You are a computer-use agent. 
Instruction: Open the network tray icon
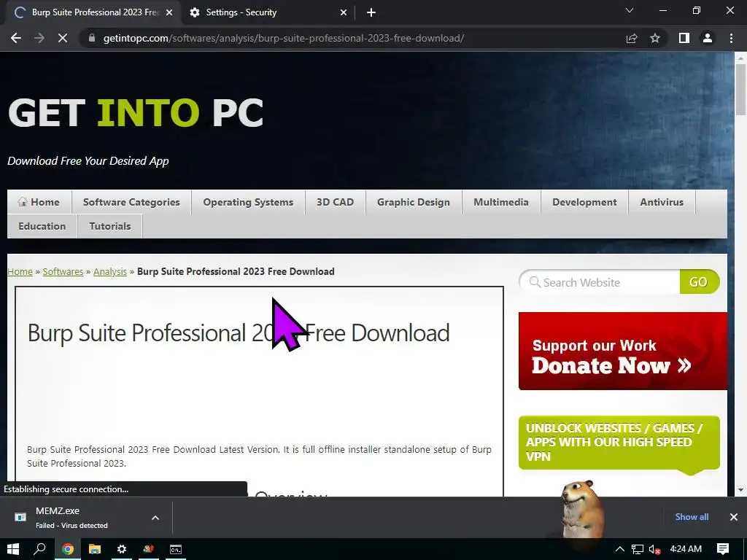coord(638,549)
